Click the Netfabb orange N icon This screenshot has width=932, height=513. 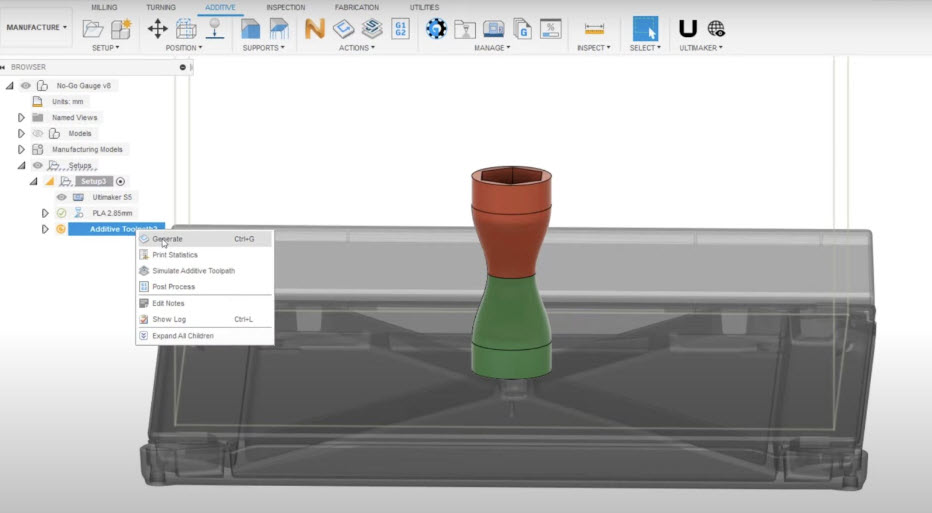[x=314, y=28]
